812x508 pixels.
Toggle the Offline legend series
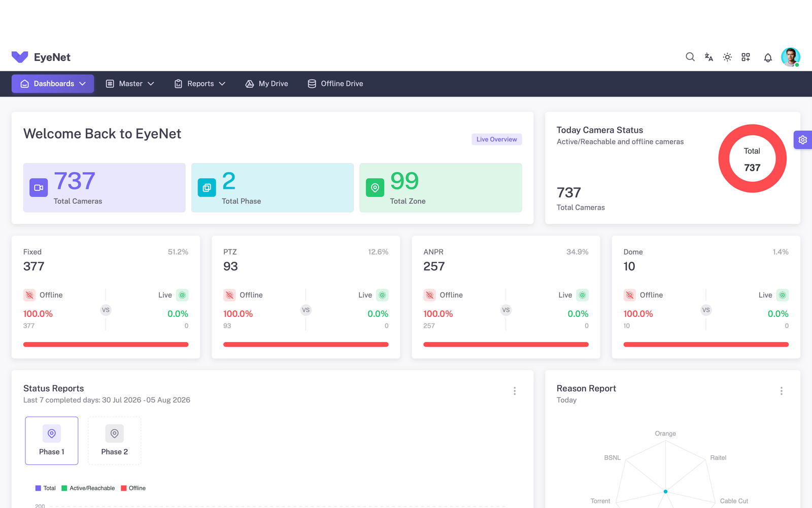pyautogui.click(x=133, y=488)
